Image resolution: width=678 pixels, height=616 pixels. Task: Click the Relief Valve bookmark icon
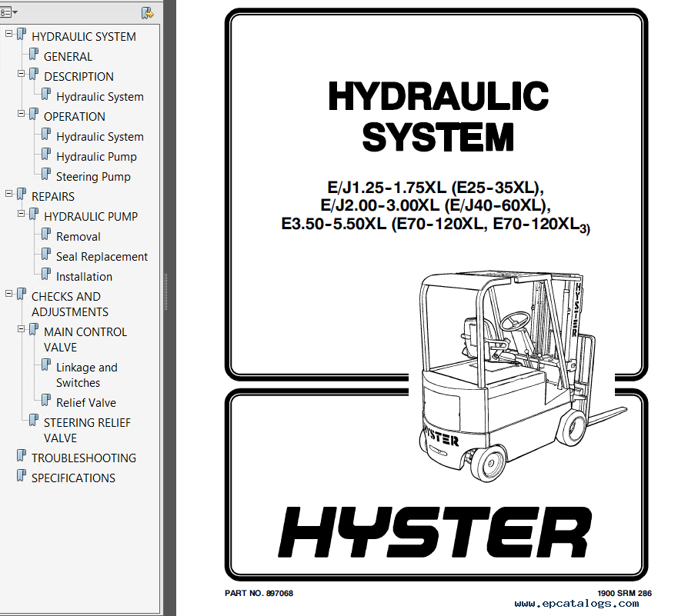(46, 401)
